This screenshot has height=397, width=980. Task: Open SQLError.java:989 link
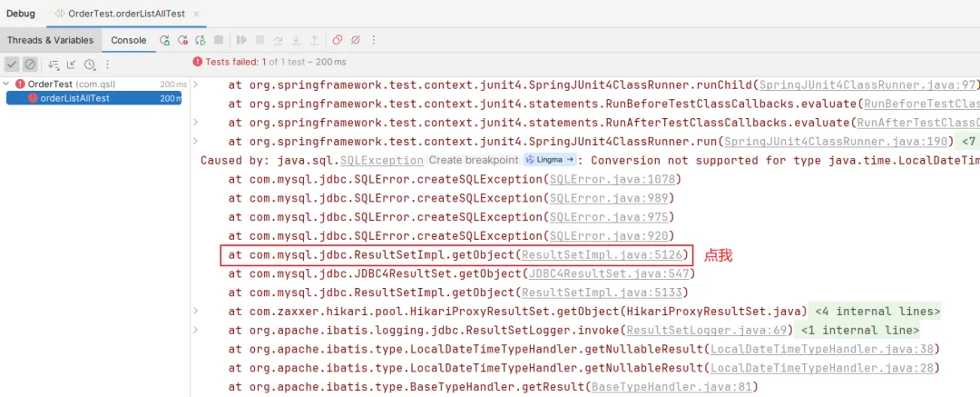[x=608, y=198]
